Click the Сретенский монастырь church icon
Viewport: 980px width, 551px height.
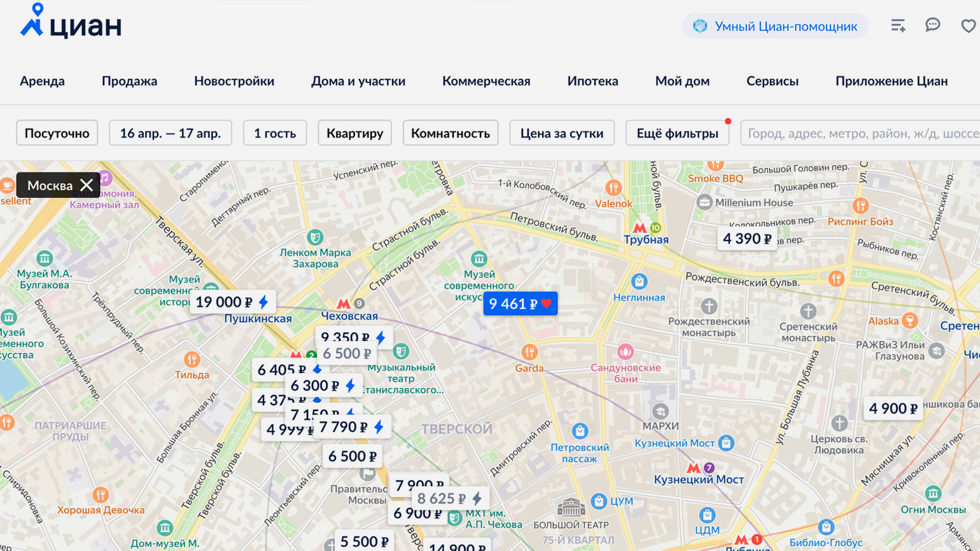click(x=808, y=311)
